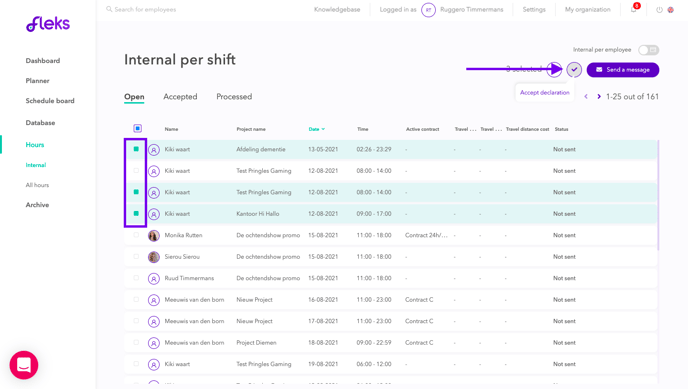Viewport: 688px width, 389px height.
Task: Check the Monika Rutten row checkbox
Action: click(136, 235)
